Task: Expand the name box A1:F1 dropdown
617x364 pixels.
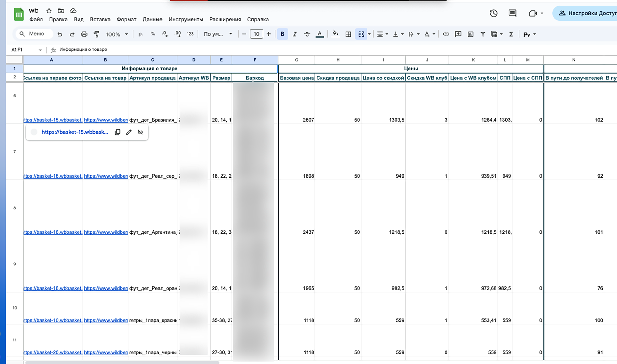Action: (40, 50)
